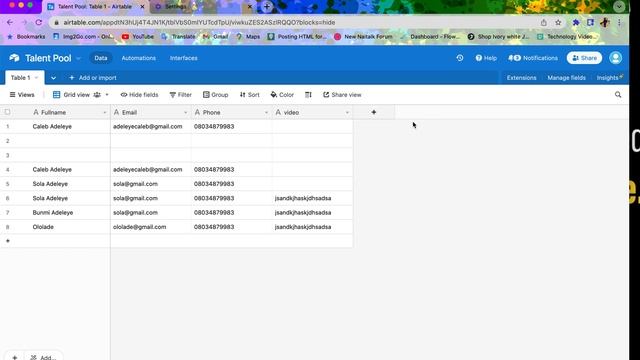
Task: Open the Sort menu
Action: pyautogui.click(x=249, y=95)
